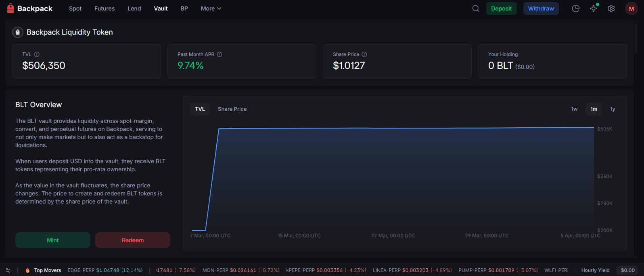Screen dimensions: 644x276
Task: Click the Deposit button
Action: [x=501, y=8]
